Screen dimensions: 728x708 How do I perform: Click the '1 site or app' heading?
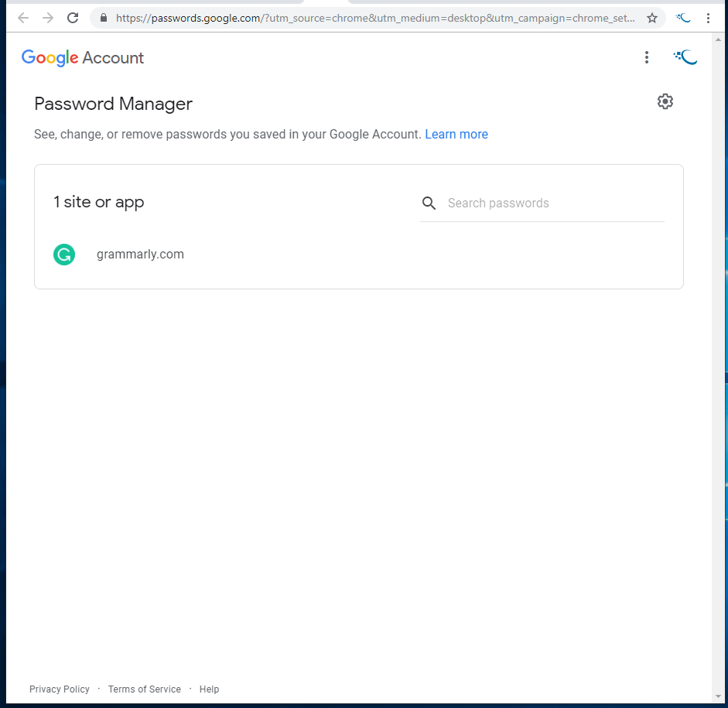[x=98, y=203]
